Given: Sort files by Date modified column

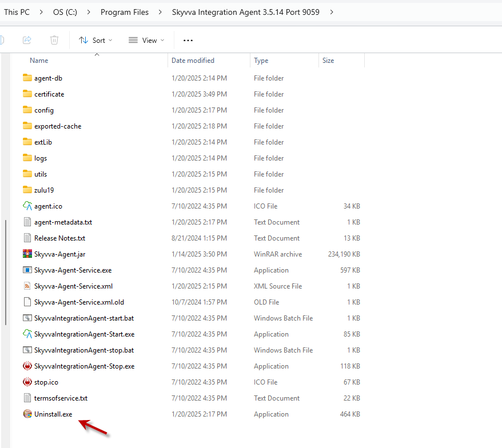Looking at the screenshot, I should pos(193,61).
